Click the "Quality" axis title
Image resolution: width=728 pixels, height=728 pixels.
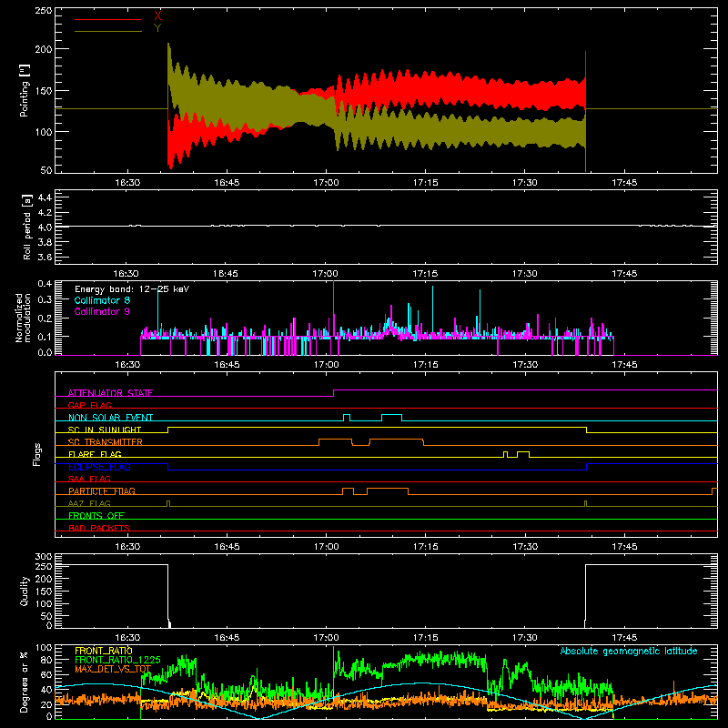25,591
